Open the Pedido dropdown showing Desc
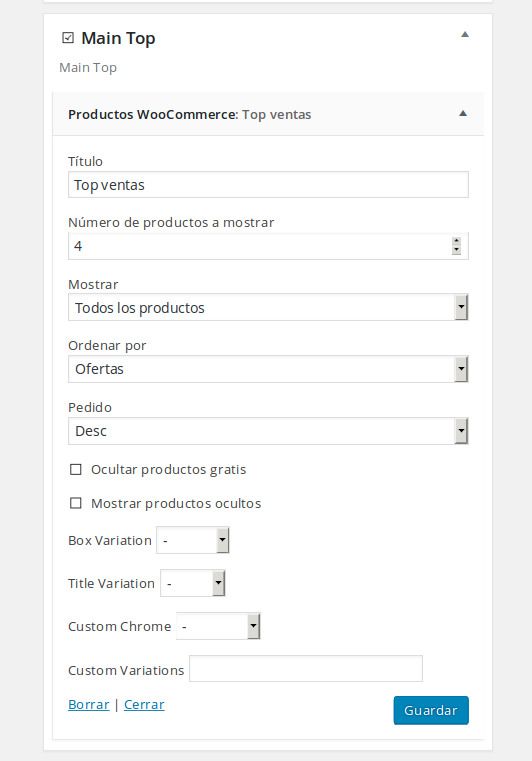 pos(268,431)
